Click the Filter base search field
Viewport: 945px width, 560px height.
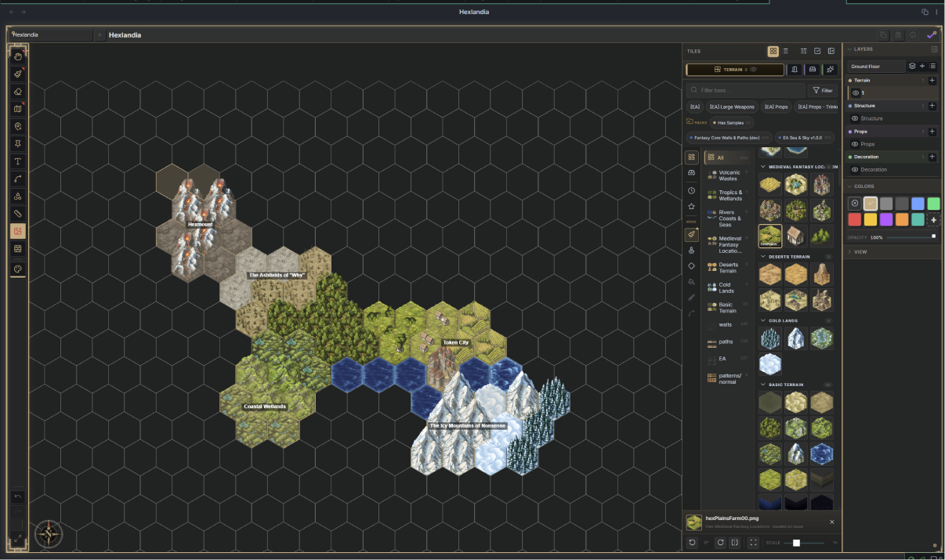(745, 90)
